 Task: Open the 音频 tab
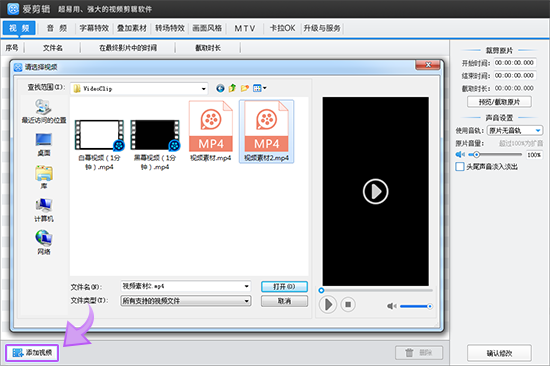pos(57,28)
